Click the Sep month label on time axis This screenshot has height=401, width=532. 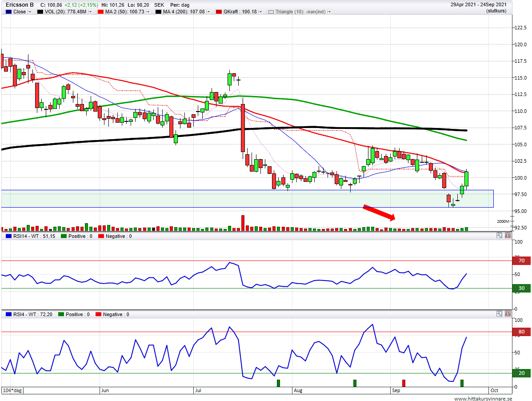[396, 390]
